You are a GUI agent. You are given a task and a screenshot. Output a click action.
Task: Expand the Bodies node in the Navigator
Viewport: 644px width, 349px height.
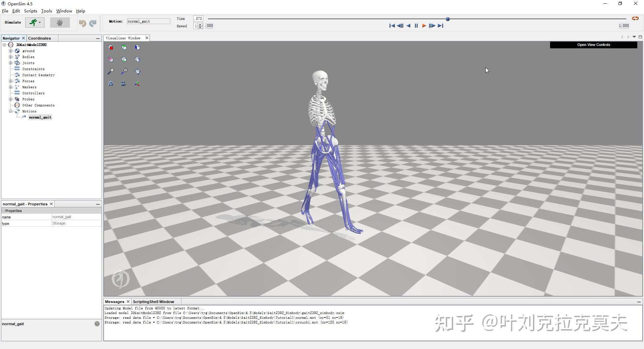(x=10, y=57)
